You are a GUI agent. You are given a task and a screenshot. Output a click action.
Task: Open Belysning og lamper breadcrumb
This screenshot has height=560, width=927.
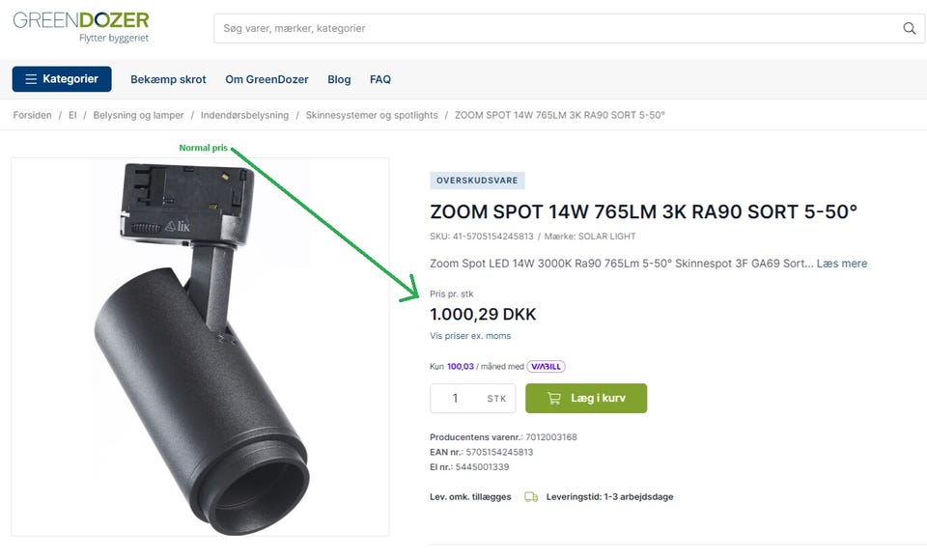coord(138,115)
